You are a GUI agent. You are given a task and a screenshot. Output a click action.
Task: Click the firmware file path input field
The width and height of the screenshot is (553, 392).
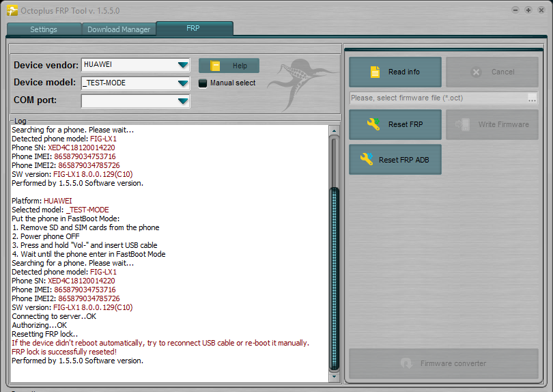[438, 98]
